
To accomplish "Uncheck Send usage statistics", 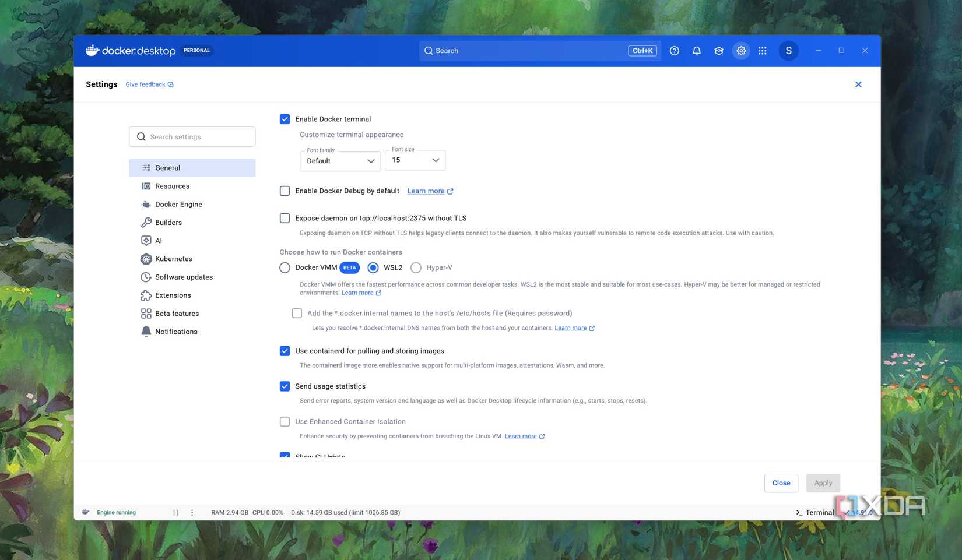I will point(285,386).
